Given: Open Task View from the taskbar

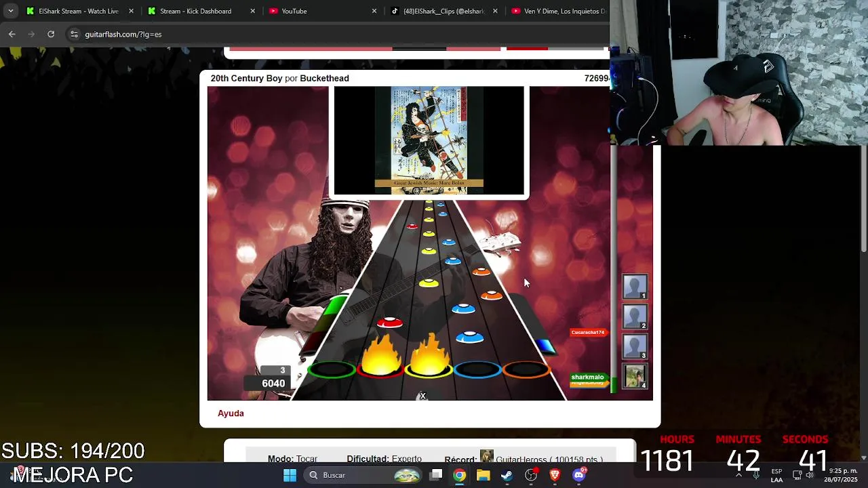Looking at the screenshot, I should [436, 475].
